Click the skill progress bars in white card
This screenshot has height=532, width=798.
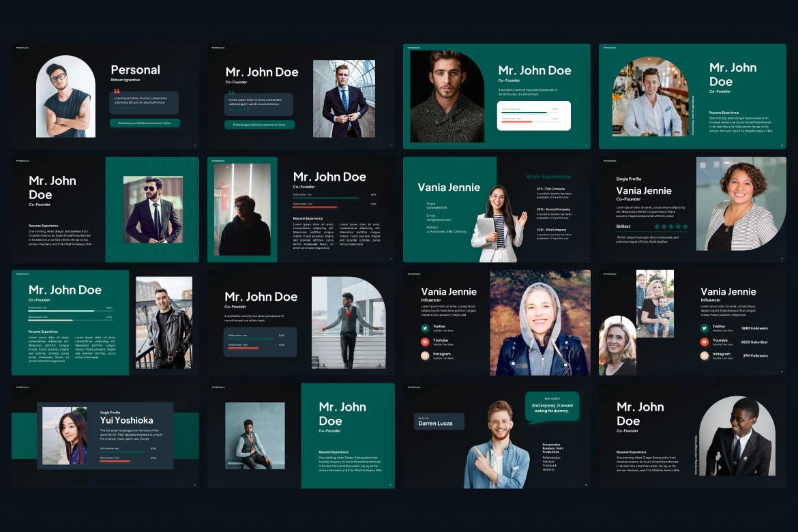point(533,115)
